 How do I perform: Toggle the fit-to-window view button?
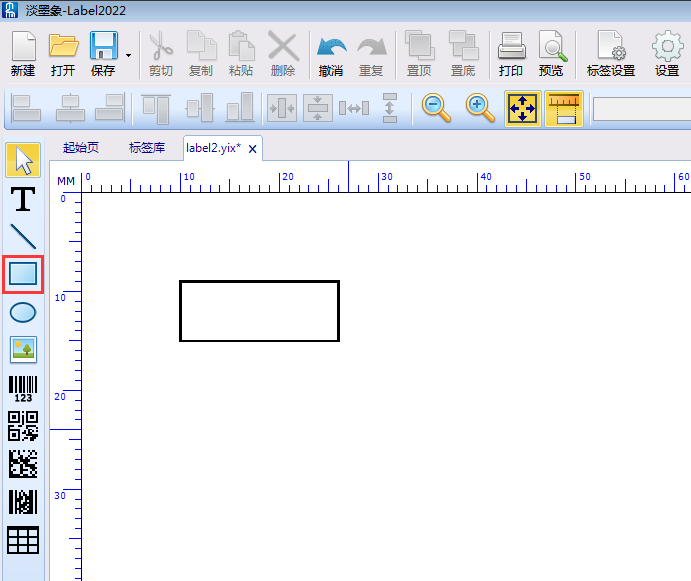(x=522, y=108)
